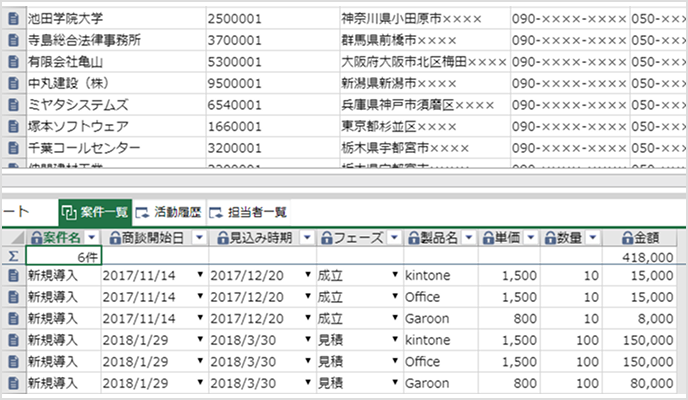Select the 金額 column header
Image resolution: width=688 pixels, height=400 pixels.
point(640,238)
